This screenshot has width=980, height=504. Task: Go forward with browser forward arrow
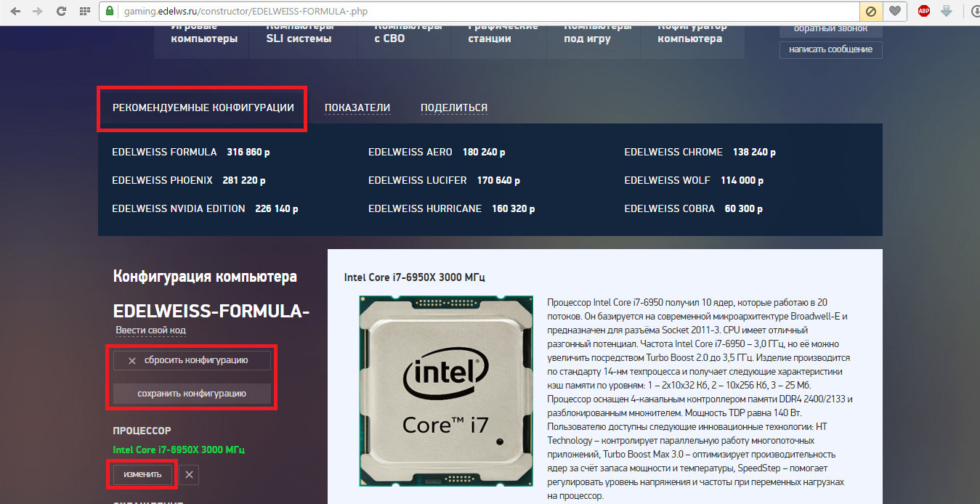click(x=38, y=11)
